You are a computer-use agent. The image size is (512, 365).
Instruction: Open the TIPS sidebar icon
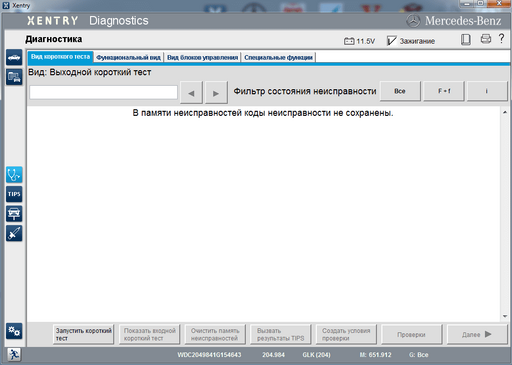click(14, 194)
